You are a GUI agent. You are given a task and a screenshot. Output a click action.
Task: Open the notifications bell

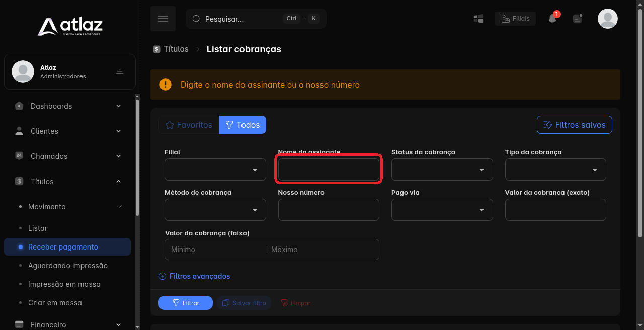point(552,19)
